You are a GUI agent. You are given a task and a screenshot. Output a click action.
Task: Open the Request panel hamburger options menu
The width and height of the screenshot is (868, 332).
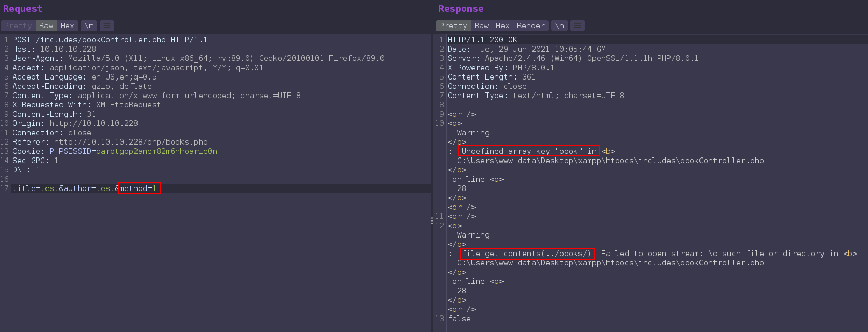click(107, 26)
